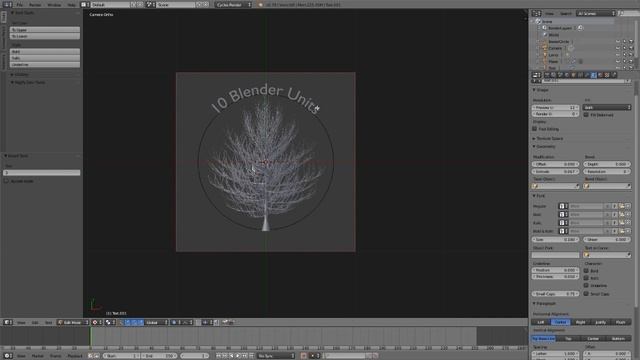Open the Window menu
Viewport: 640px width, 360px height.
54,4
